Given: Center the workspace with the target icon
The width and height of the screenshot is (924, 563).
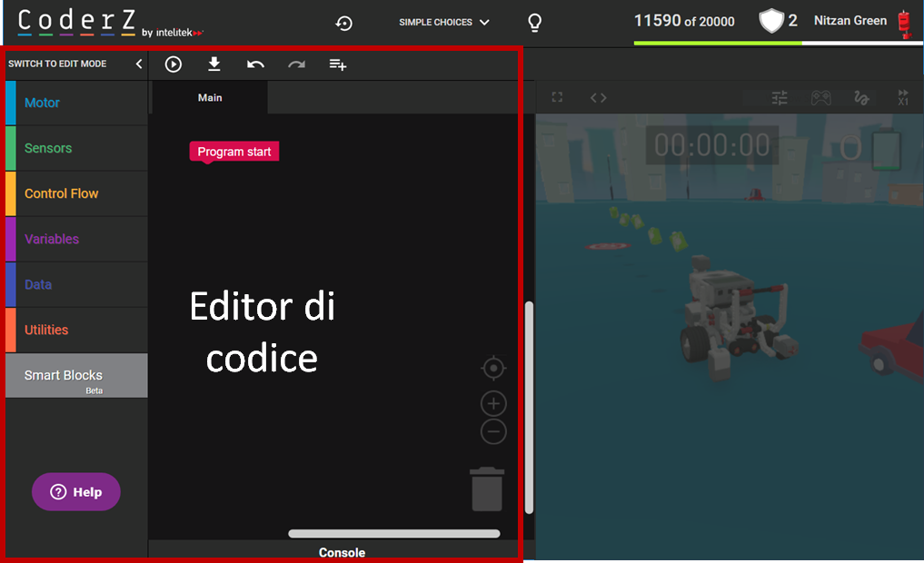Looking at the screenshot, I should [493, 368].
